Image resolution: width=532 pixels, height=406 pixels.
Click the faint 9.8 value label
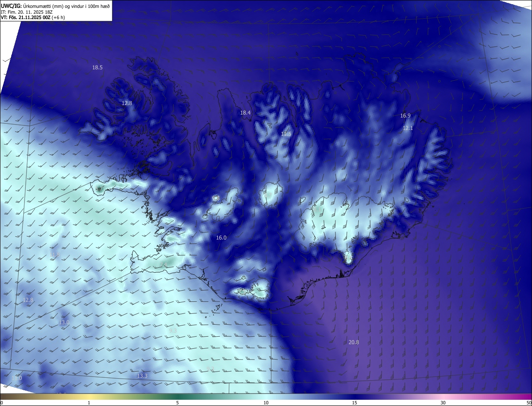[210, 369]
